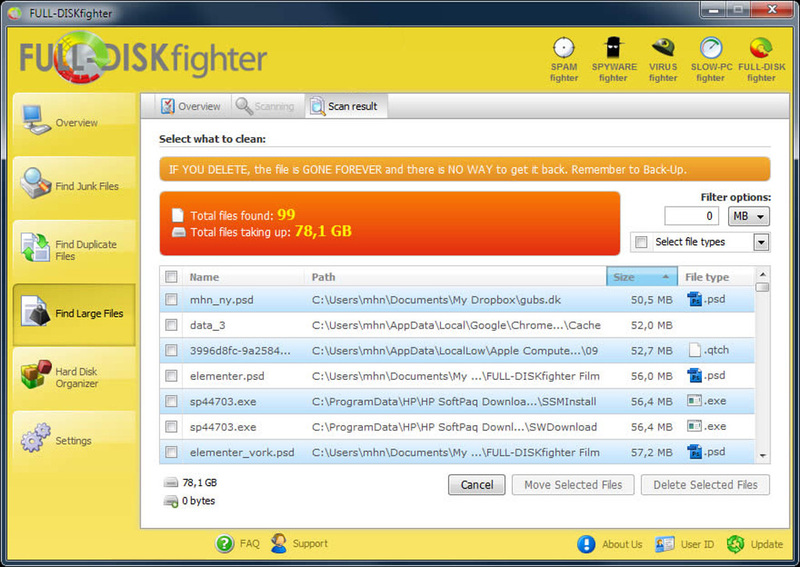The width and height of the screenshot is (800, 567).
Task: Sort the list by the Name column
Action: [x=243, y=277]
